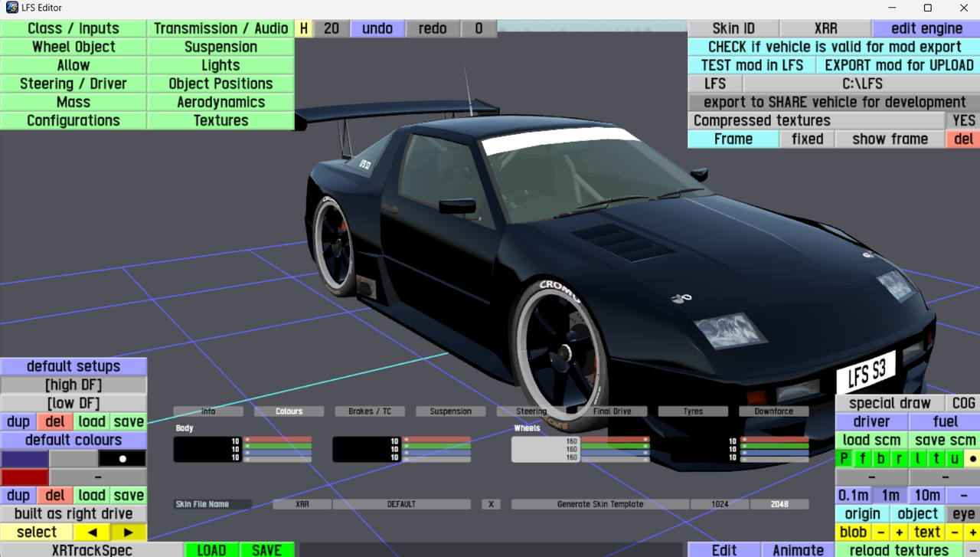Click edit engine
Image resolution: width=980 pixels, height=557 pixels.
[926, 28]
